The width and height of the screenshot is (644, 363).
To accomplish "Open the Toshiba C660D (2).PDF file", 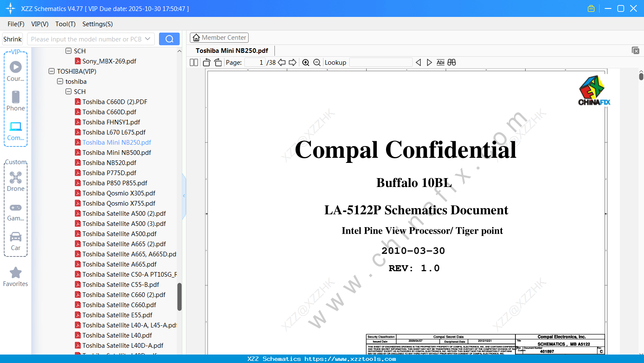I will point(115,102).
